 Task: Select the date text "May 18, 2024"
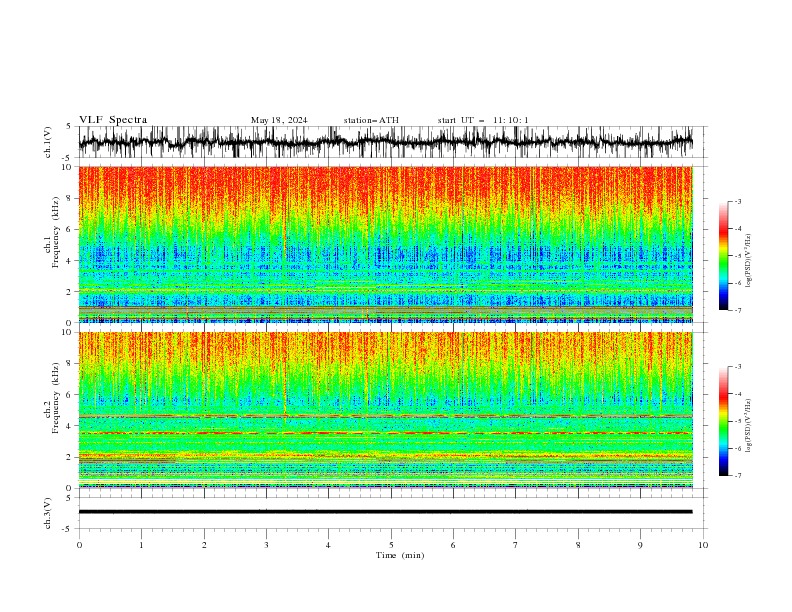pos(279,120)
